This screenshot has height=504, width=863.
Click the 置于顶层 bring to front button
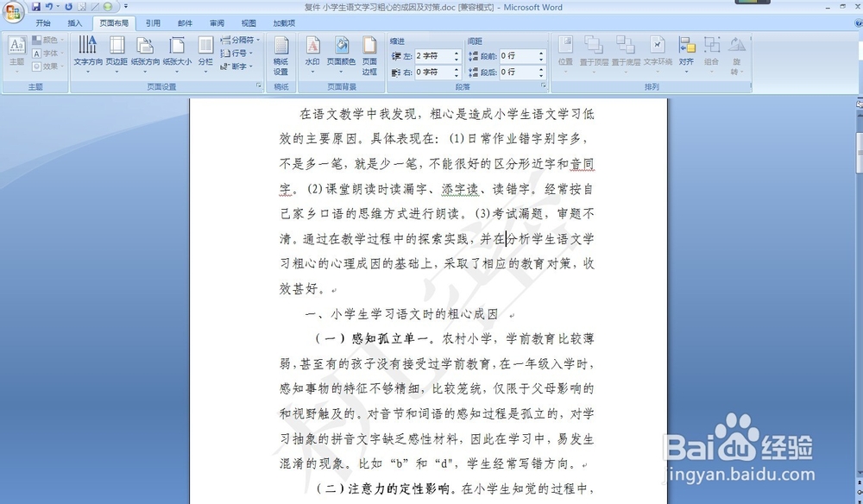click(x=594, y=54)
